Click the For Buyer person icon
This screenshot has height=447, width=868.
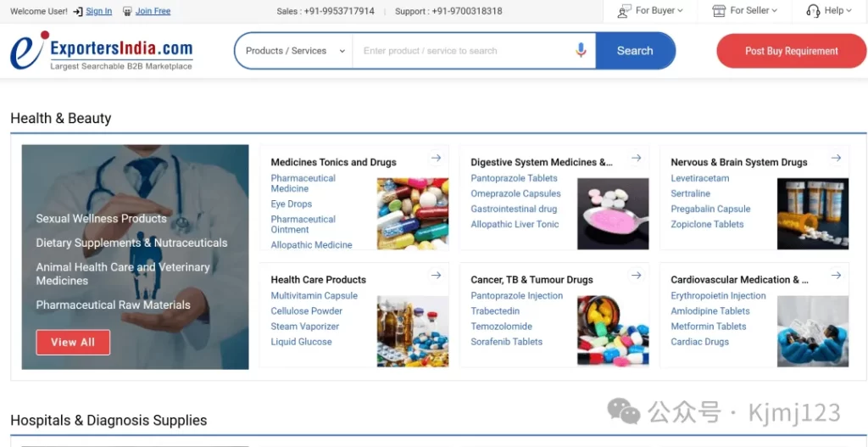pos(625,10)
